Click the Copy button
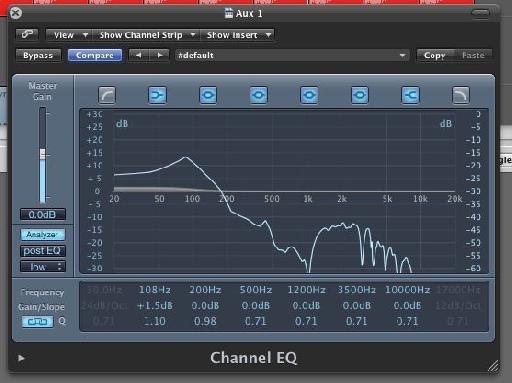The image size is (512, 383). pyautogui.click(x=435, y=55)
